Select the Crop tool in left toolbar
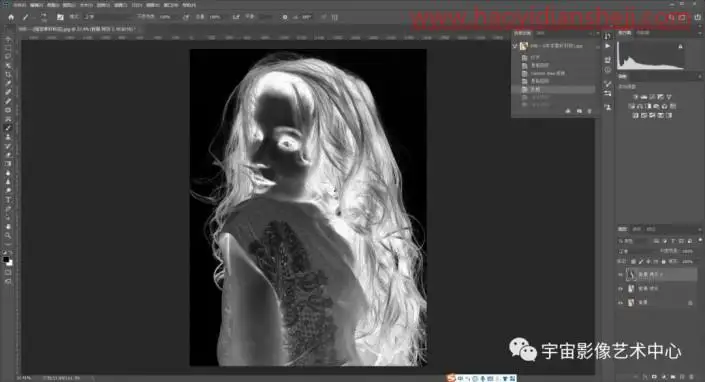This screenshot has width=705, height=382. (x=8, y=74)
